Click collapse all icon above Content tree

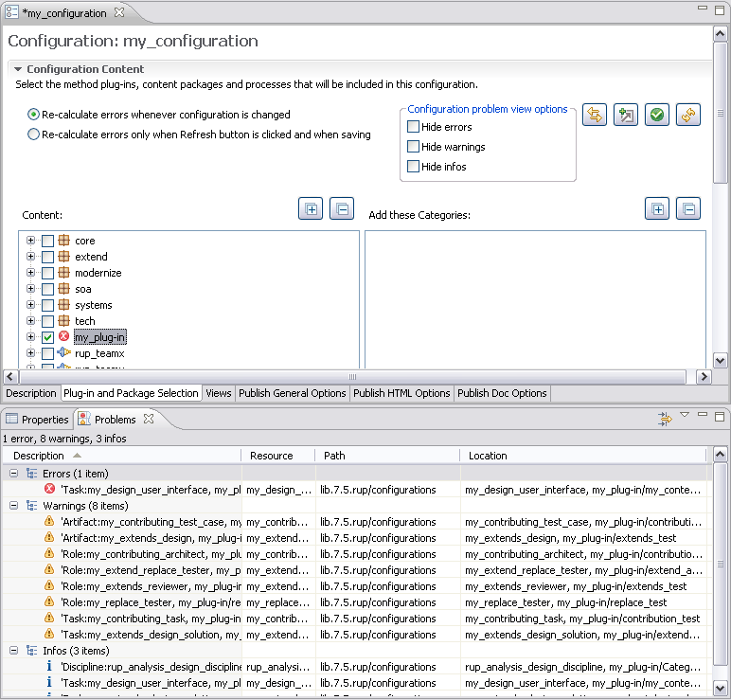click(341, 209)
